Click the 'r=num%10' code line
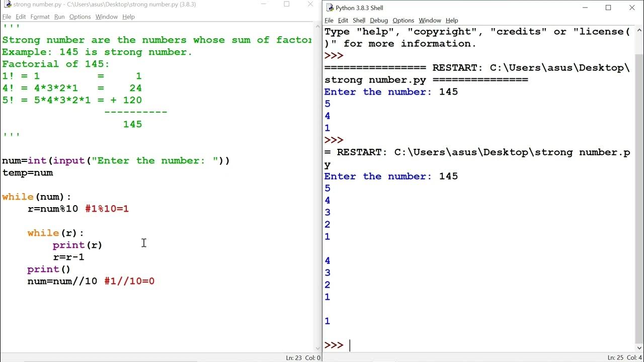The image size is (644, 362). click(x=53, y=209)
